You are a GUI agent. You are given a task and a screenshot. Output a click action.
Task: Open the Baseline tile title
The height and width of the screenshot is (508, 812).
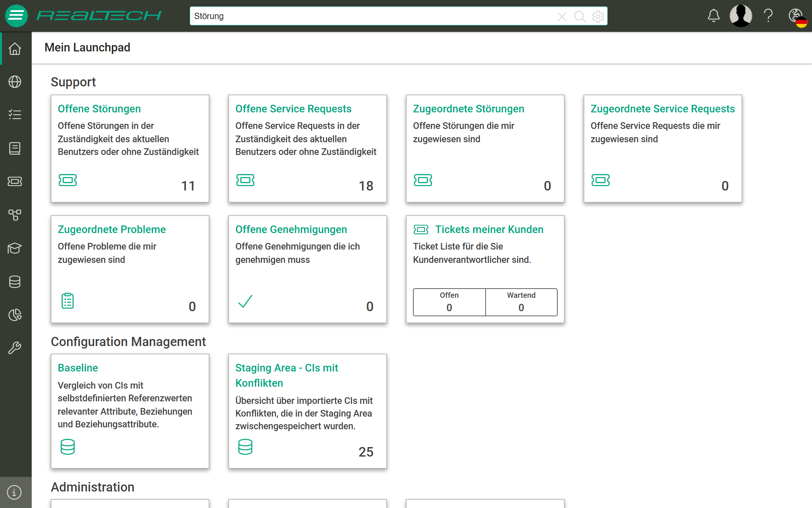pyautogui.click(x=78, y=368)
